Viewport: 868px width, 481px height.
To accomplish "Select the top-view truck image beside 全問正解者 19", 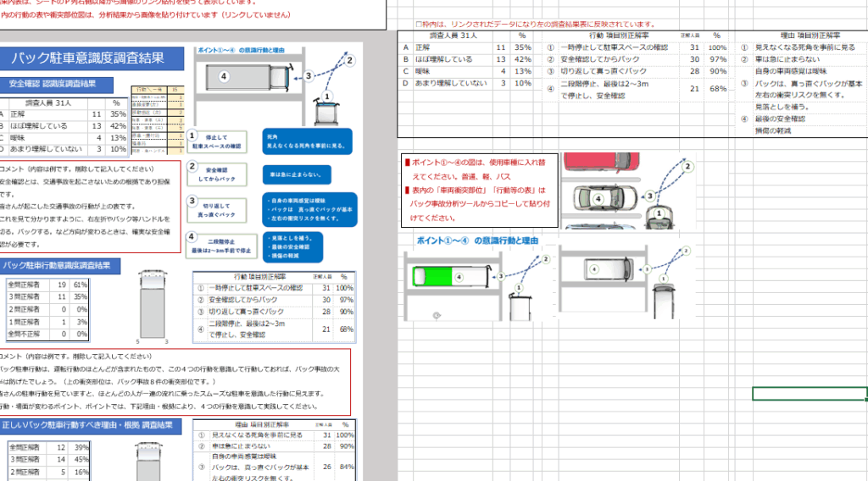I will [153, 301].
